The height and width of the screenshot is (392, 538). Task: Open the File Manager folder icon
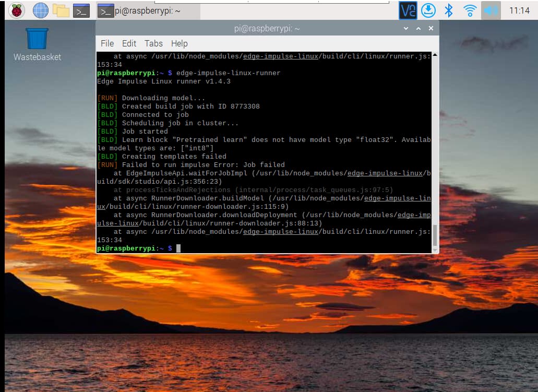pos(61,10)
